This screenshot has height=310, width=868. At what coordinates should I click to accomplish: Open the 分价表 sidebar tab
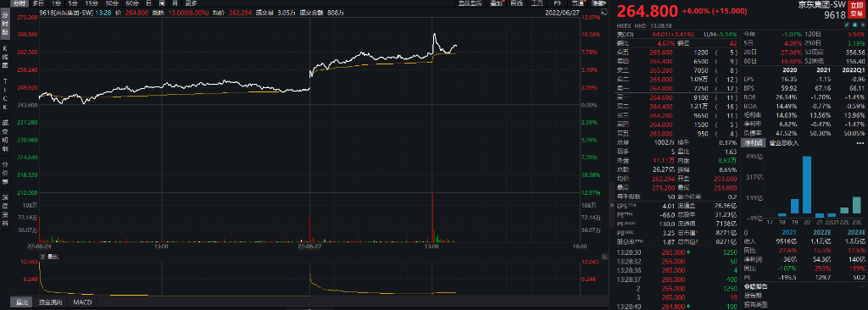pyautogui.click(x=5, y=173)
